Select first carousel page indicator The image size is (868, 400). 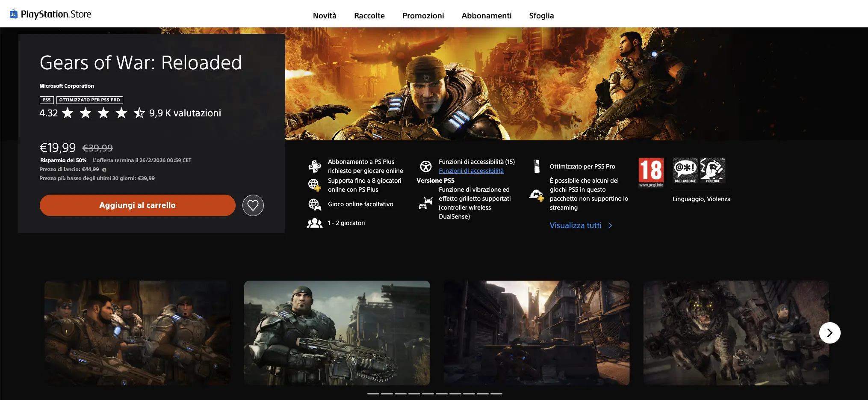[x=373, y=394]
